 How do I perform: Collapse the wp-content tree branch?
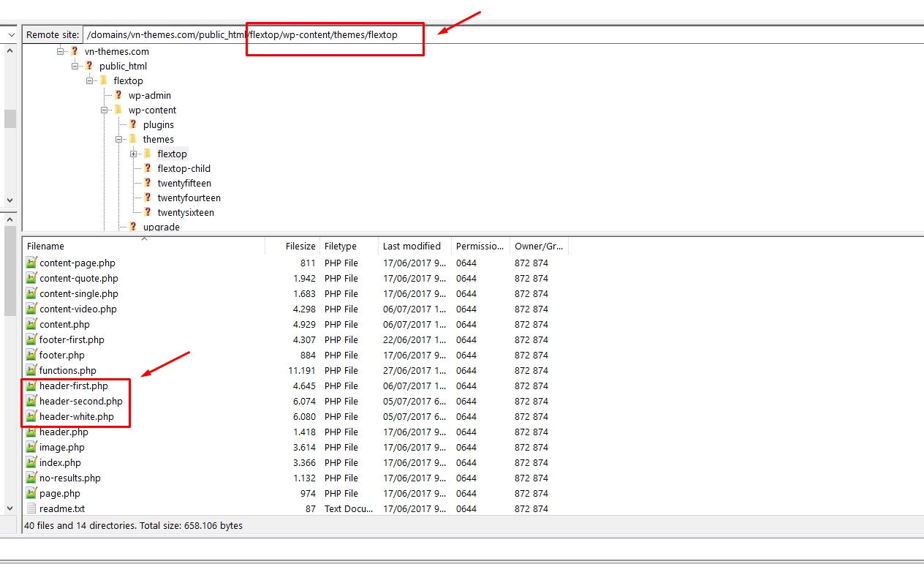pos(104,110)
